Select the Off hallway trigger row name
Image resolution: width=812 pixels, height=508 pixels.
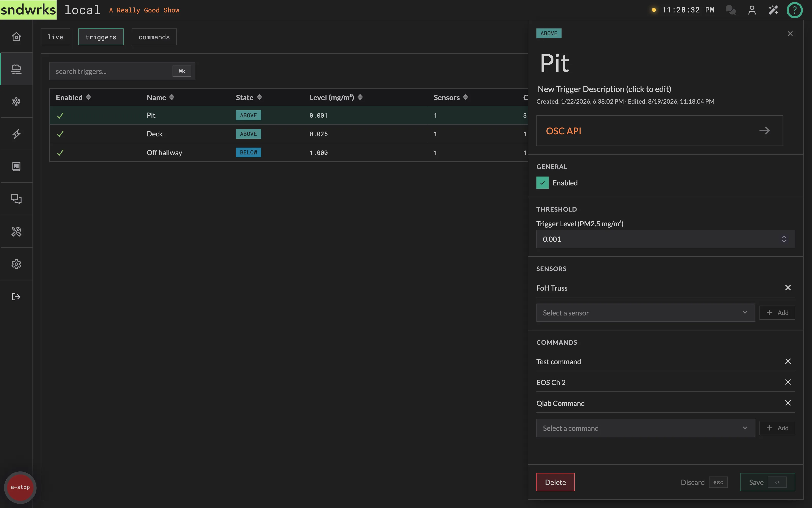[164, 153]
